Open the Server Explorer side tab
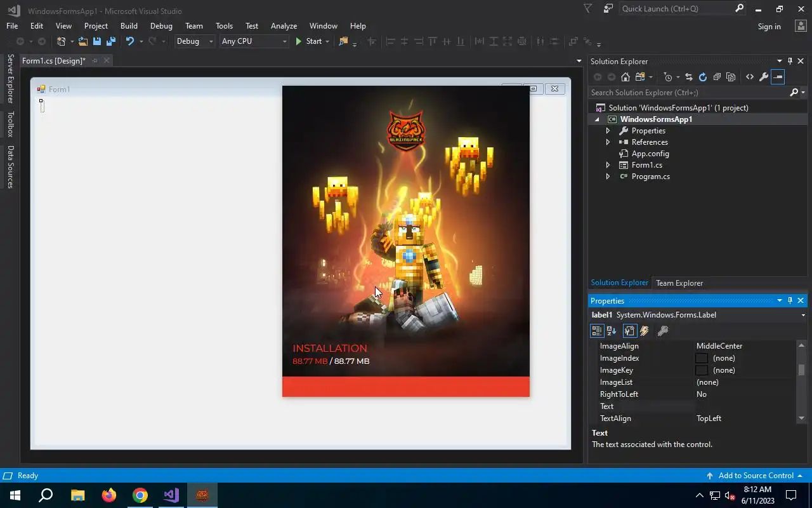This screenshot has height=508, width=812. point(10,79)
